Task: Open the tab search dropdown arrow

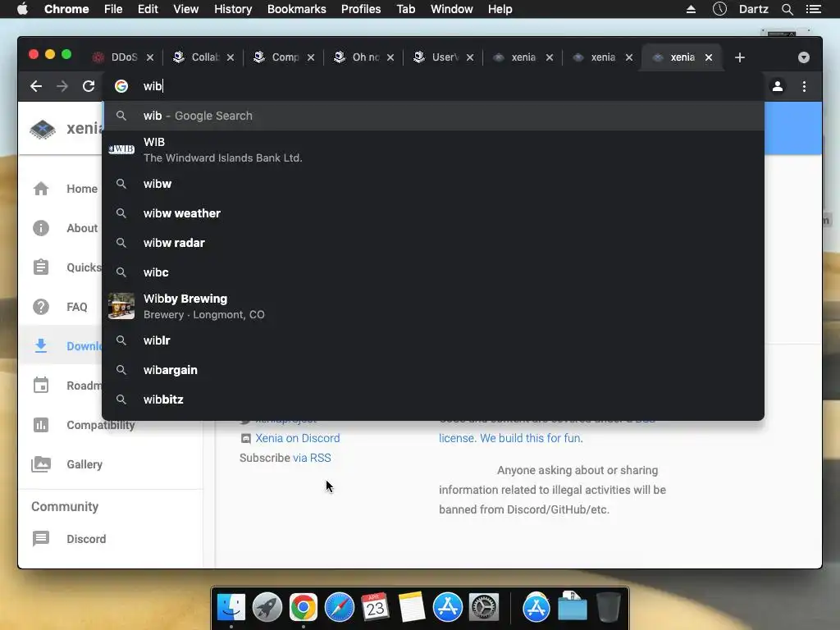Action: tap(804, 57)
